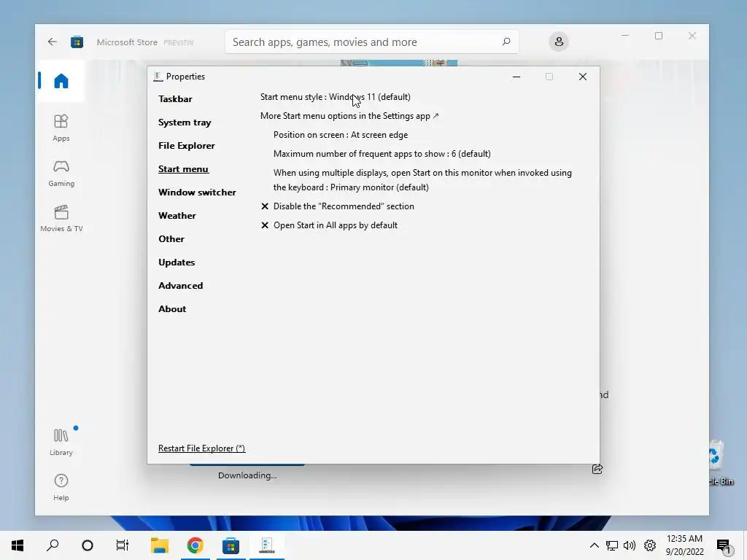Go to Window switcher section
The height and width of the screenshot is (560, 747).
click(197, 192)
